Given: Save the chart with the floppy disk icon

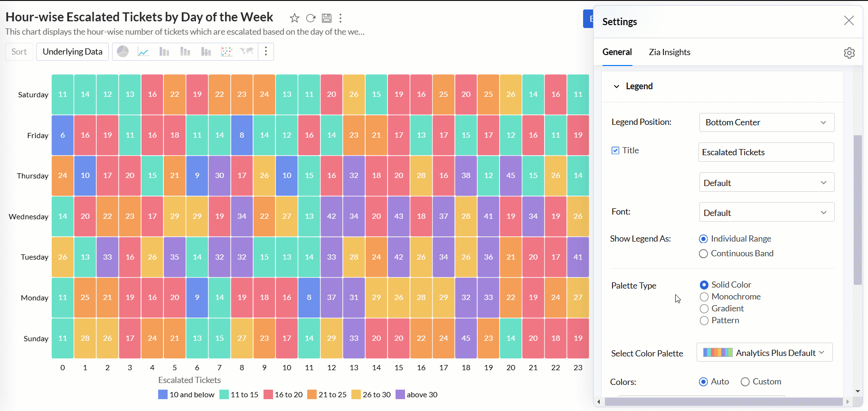Looking at the screenshot, I should tap(327, 18).
